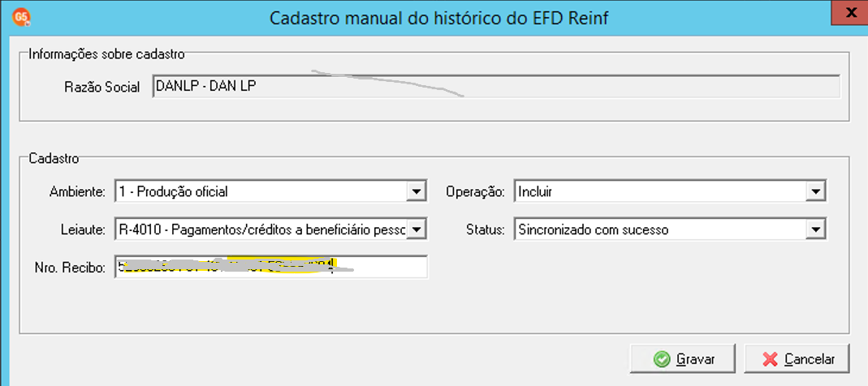This screenshot has width=868, height=386.
Task: Click the 'Sincronizado com sucesso' status value
Action: pos(594,229)
